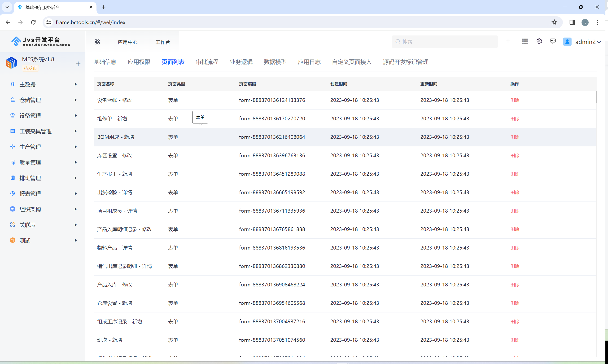Open the settings gear icon

539,41
